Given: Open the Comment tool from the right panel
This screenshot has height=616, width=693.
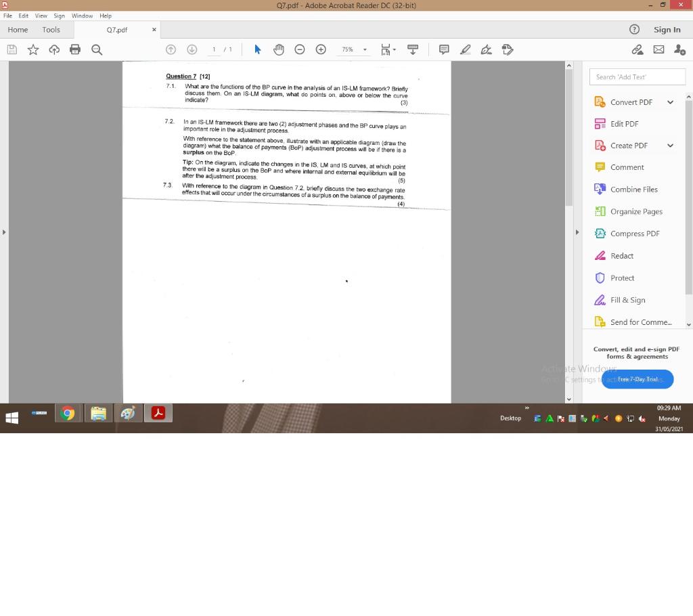Looking at the screenshot, I should (626, 167).
